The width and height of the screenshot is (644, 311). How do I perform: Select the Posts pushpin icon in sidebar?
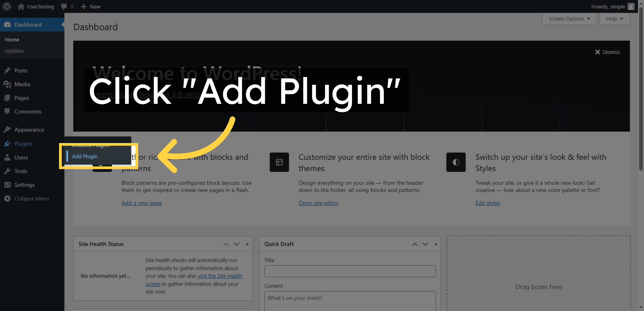(8, 70)
